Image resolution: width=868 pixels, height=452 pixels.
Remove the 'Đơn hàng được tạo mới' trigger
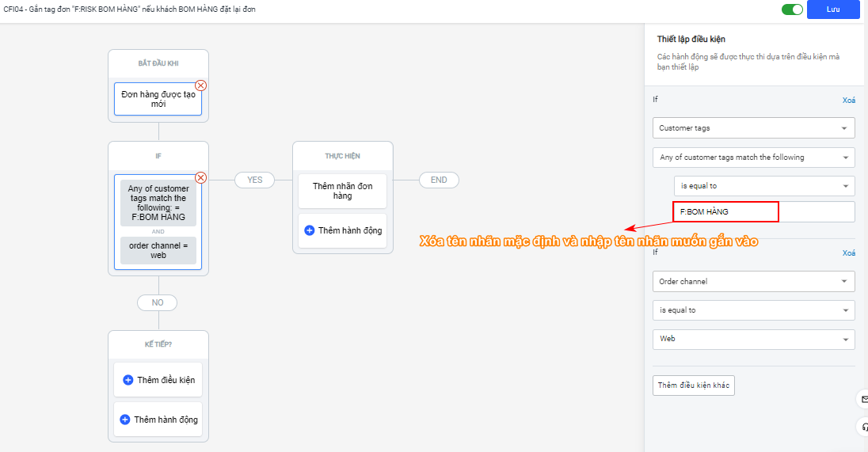[201, 85]
